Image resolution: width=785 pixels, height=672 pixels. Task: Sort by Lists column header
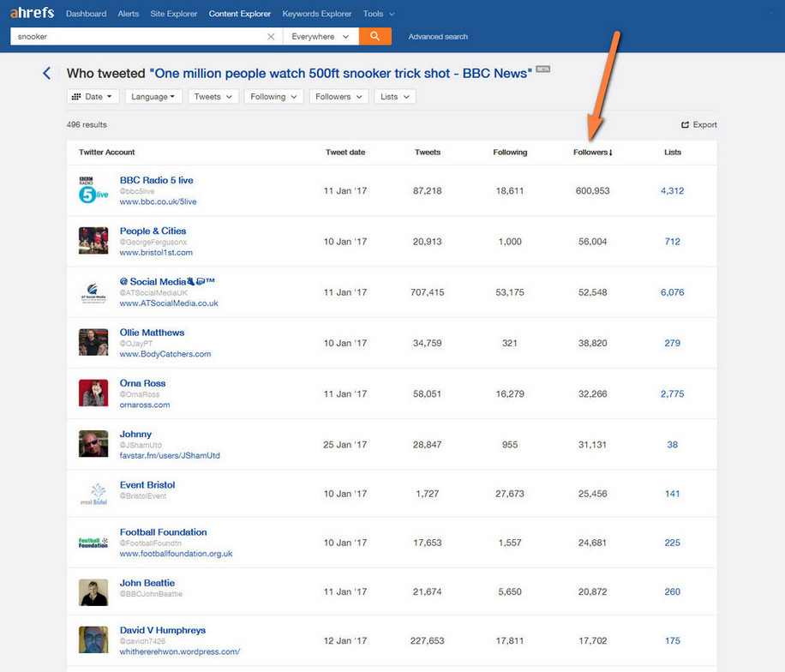point(673,153)
